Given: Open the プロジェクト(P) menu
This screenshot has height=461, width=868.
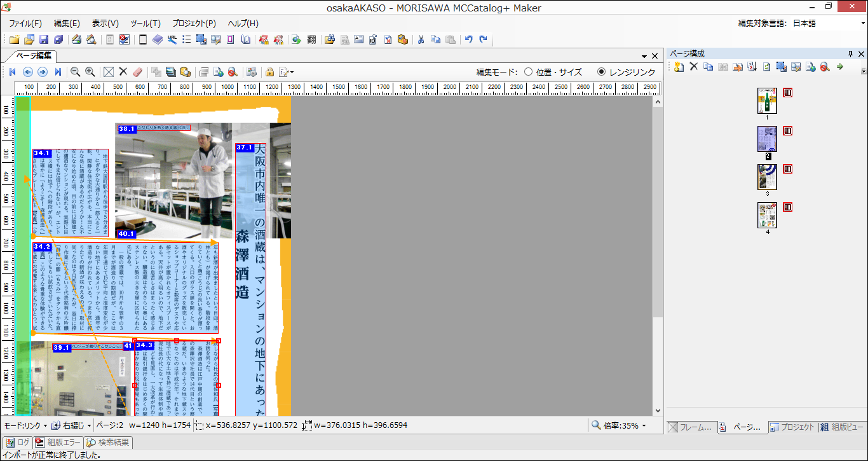Looking at the screenshot, I should pos(194,24).
